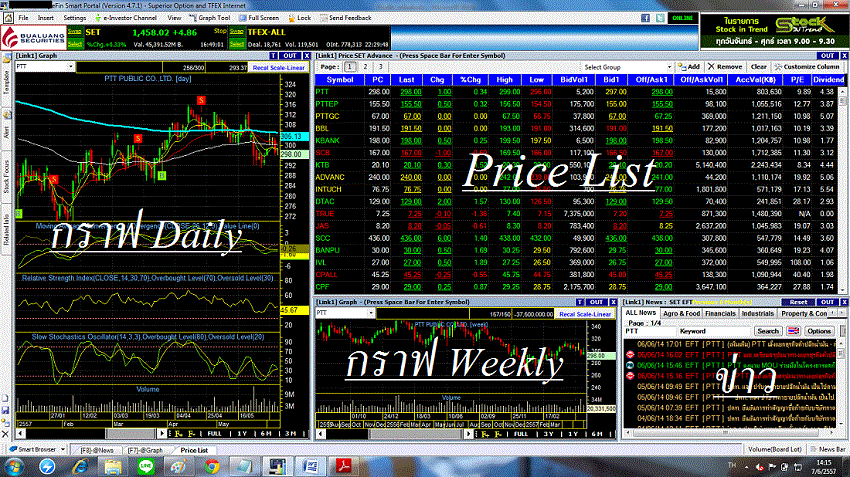Viewport: 850px width, 477px height.
Task: Click OUT button on the daily Graph panel
Action: [x=290, y=56]
